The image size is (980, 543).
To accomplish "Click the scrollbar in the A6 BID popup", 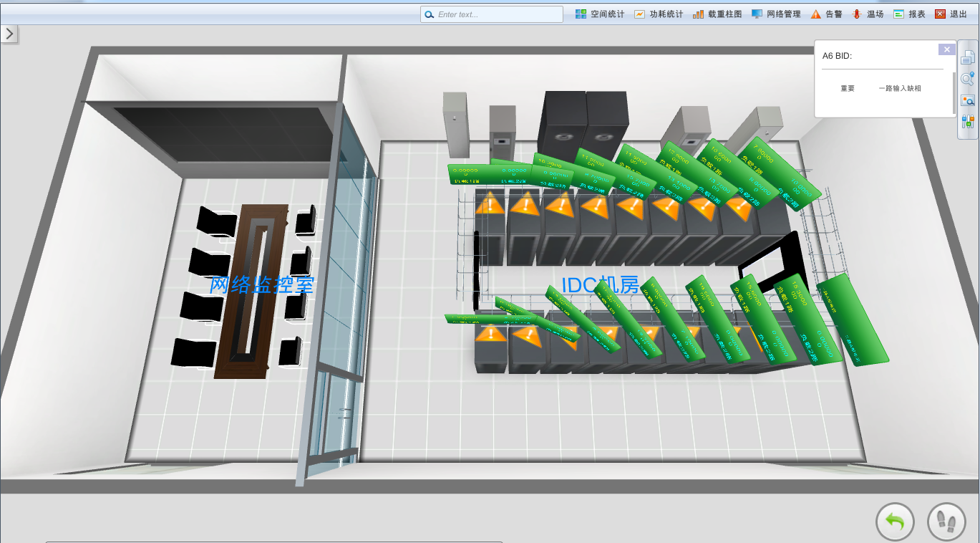I will [x=954, y=92].
